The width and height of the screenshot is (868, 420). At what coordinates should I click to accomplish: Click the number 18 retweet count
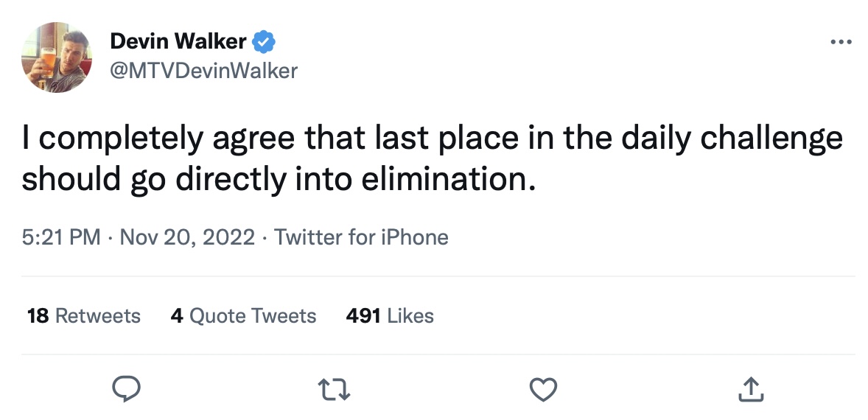point(38,316)
